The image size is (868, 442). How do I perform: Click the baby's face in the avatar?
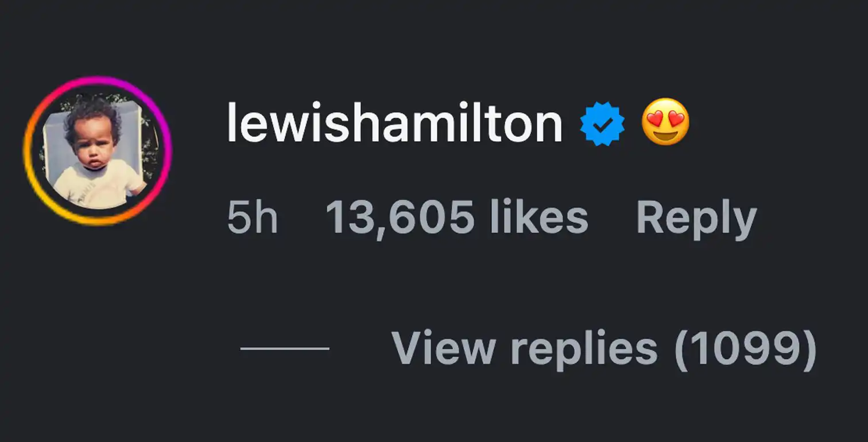[x=92, y=146]
